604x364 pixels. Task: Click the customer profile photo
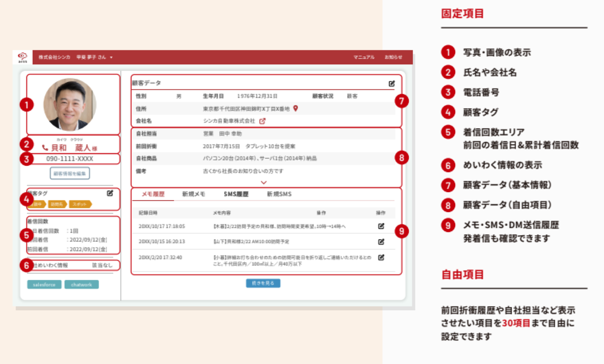click(x=70, y=105)
